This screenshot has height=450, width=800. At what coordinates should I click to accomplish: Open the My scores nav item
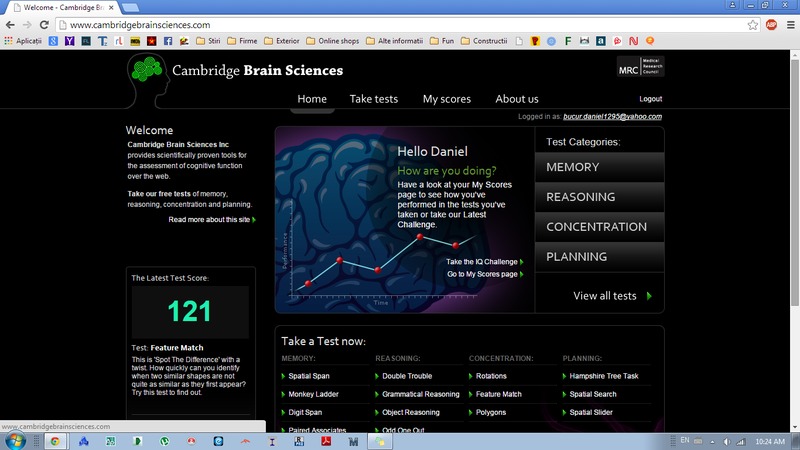(x=446, y=99)
